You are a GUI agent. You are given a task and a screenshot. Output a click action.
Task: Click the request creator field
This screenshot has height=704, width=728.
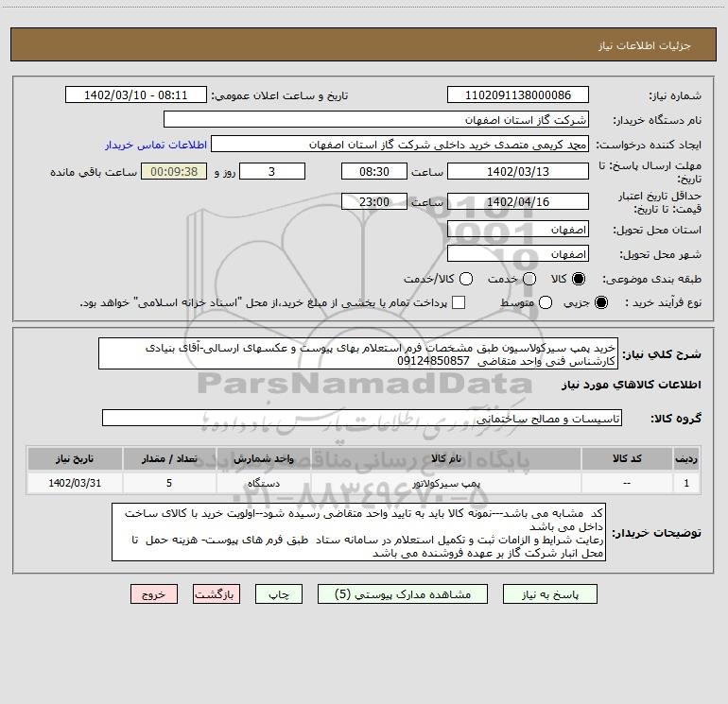pos(400,145)
